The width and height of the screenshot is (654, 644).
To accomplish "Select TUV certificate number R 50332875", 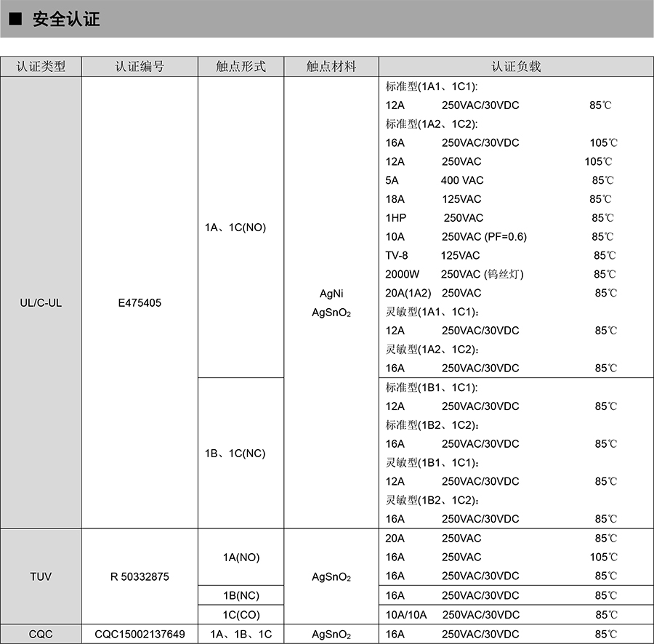I will pyautogui.click(x=140, y=576).
